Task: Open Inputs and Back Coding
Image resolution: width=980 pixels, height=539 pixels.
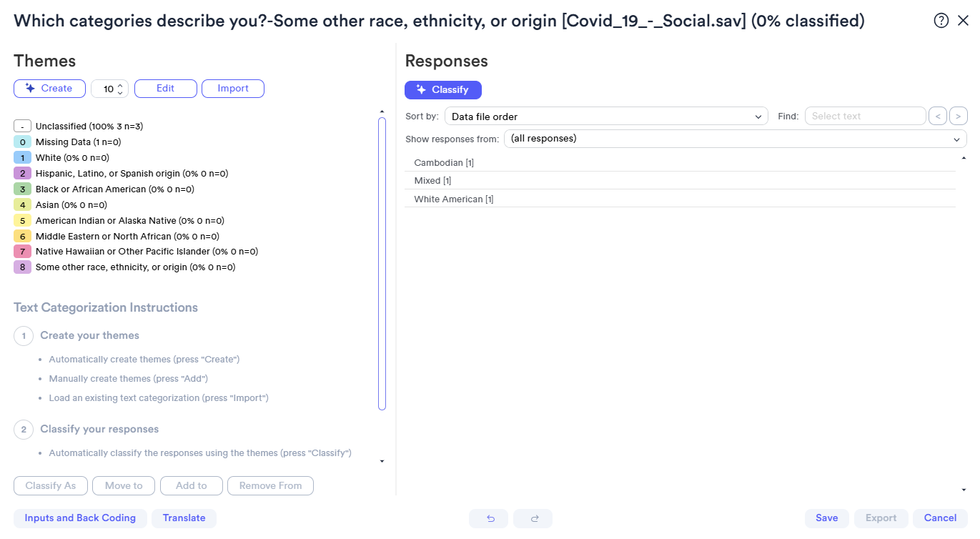Action: (80, 518)
